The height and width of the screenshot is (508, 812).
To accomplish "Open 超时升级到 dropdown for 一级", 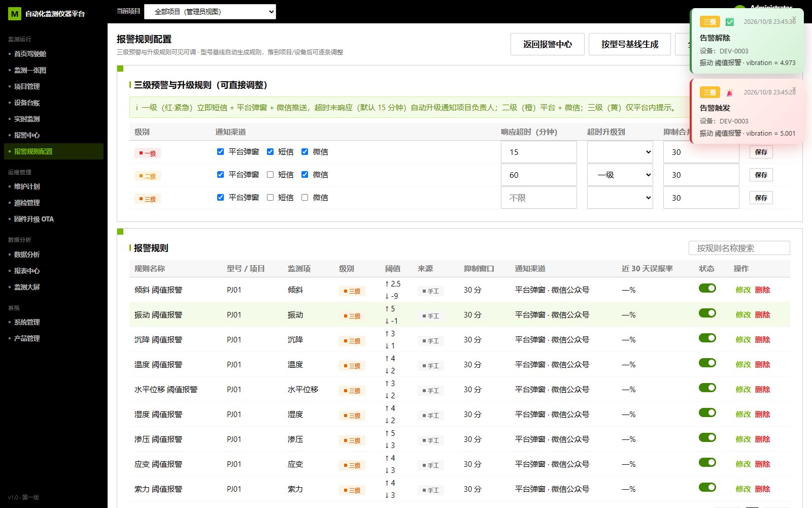I will (x=620, y=152).
